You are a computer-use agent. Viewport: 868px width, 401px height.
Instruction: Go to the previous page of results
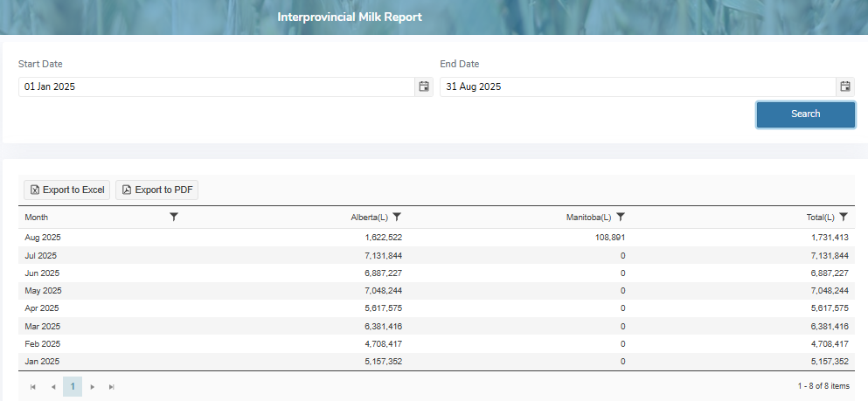[x=52, y=386]
